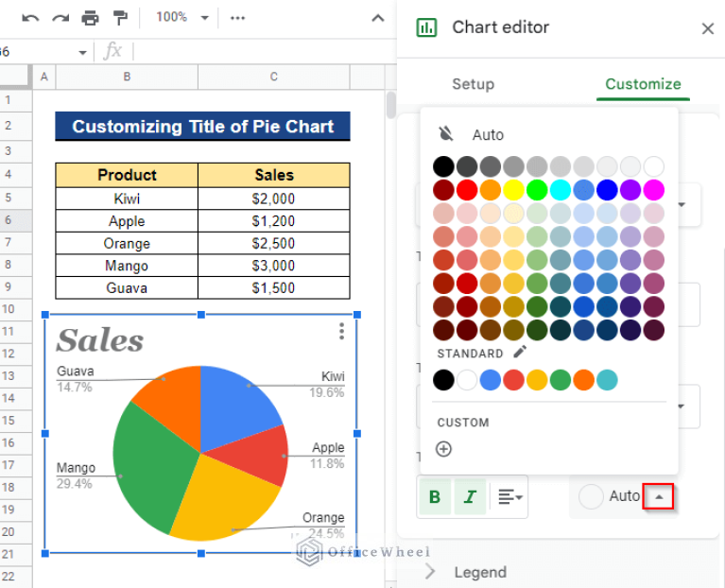
Task: Pick the black swatch in top row
Action: [443, 166]
